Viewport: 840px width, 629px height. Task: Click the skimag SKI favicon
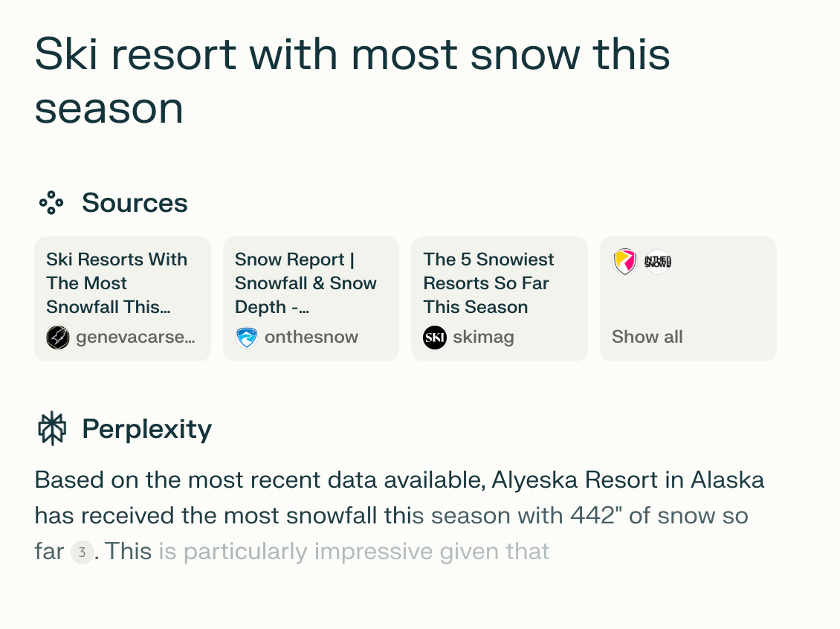click(435, 338)
